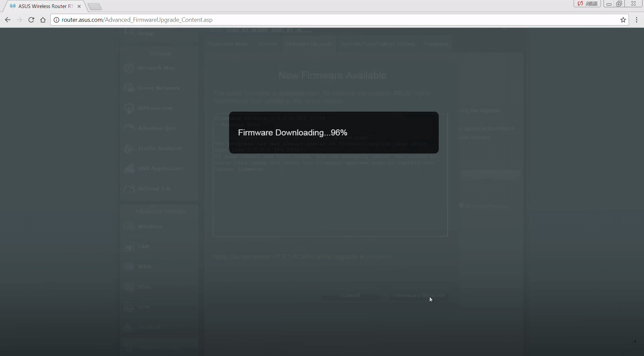The image size is (644, 356).
Task: Open LAN settings icon
Action: tap(129, 246)
